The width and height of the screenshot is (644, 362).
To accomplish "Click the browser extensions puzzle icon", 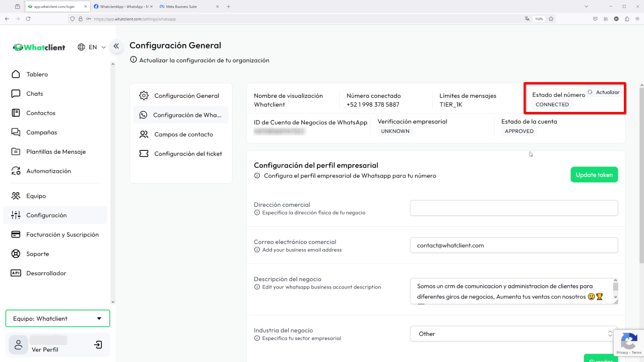I will (627, 19).
